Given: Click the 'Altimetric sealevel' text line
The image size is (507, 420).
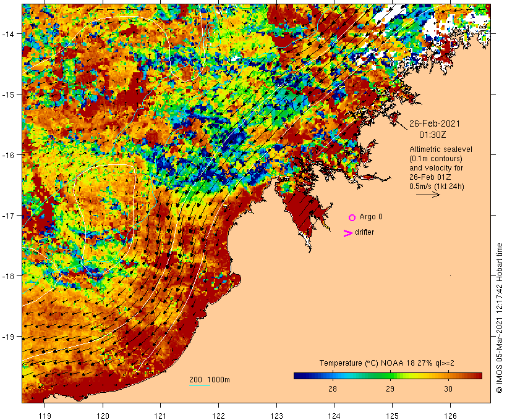Looking at the screenshot, I should 441,149.
